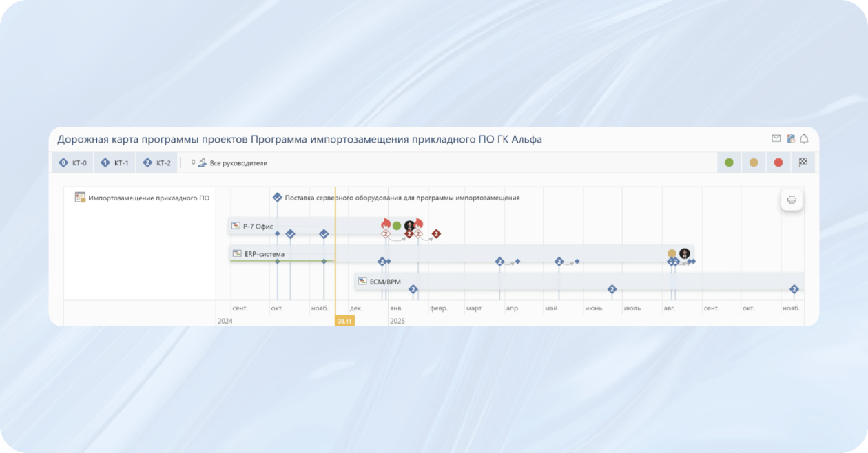Open the notifications bell icon
Image resolution: width=868 pixels, height=453 pixels.
coord(805,138)
